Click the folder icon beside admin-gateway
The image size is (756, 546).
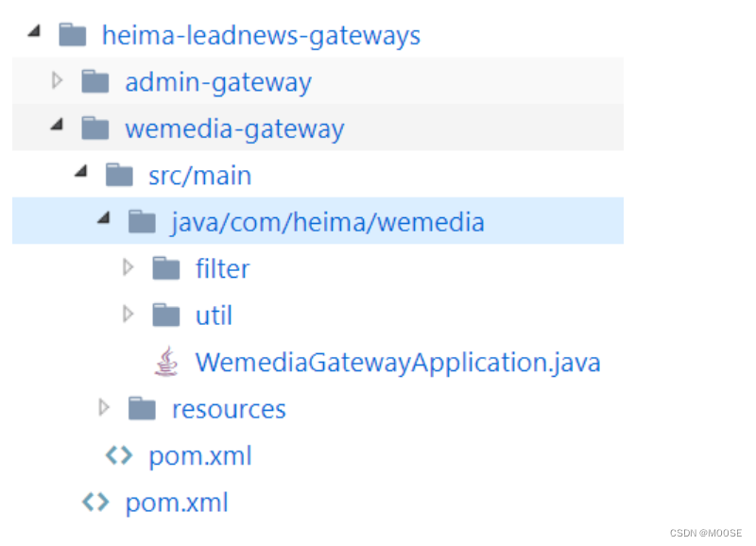pyautogui.click(x=94, y=80)
